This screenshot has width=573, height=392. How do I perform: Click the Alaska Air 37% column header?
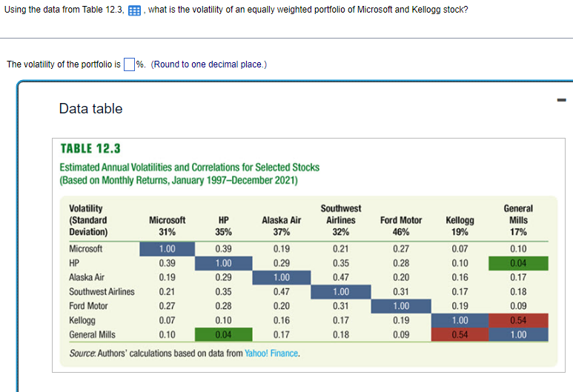(282, 226)
